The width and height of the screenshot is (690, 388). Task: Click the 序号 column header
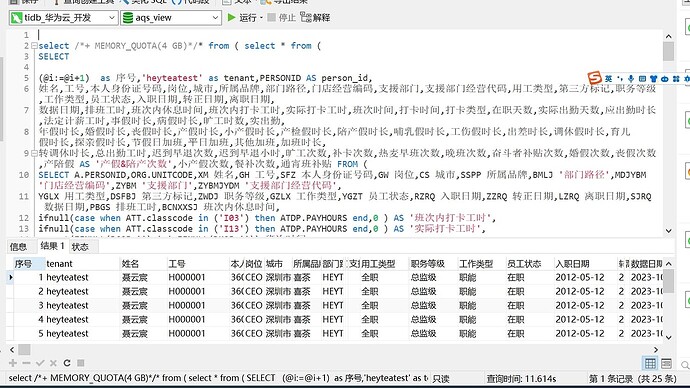(29, 264)
